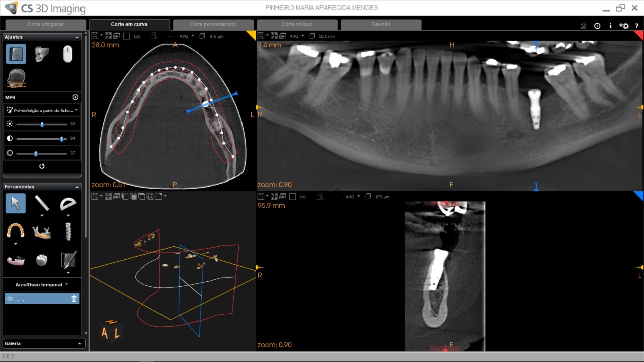Toggle visibility eye of the arch curve

pos(9,299)
